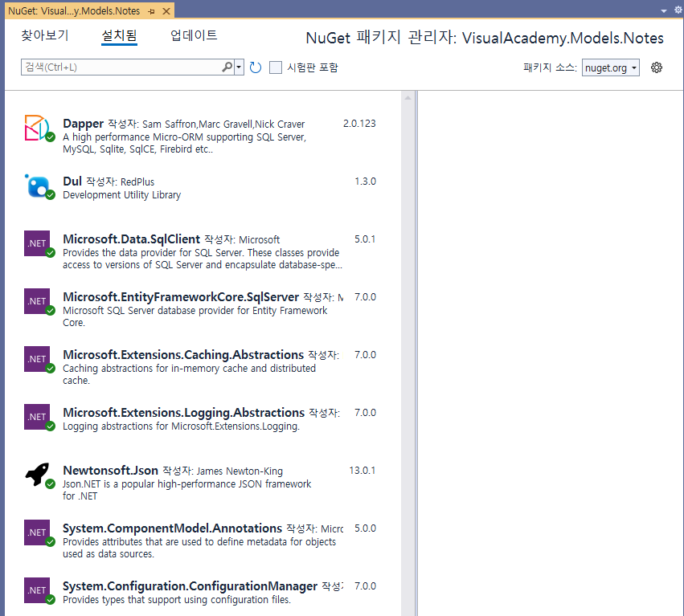Open NuGet package source settings via gear icon
684x616 pixels.
coord(657,67)
